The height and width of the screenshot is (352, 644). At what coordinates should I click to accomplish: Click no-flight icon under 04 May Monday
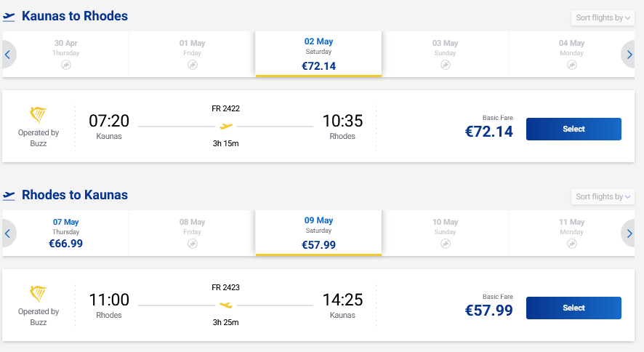572,65
